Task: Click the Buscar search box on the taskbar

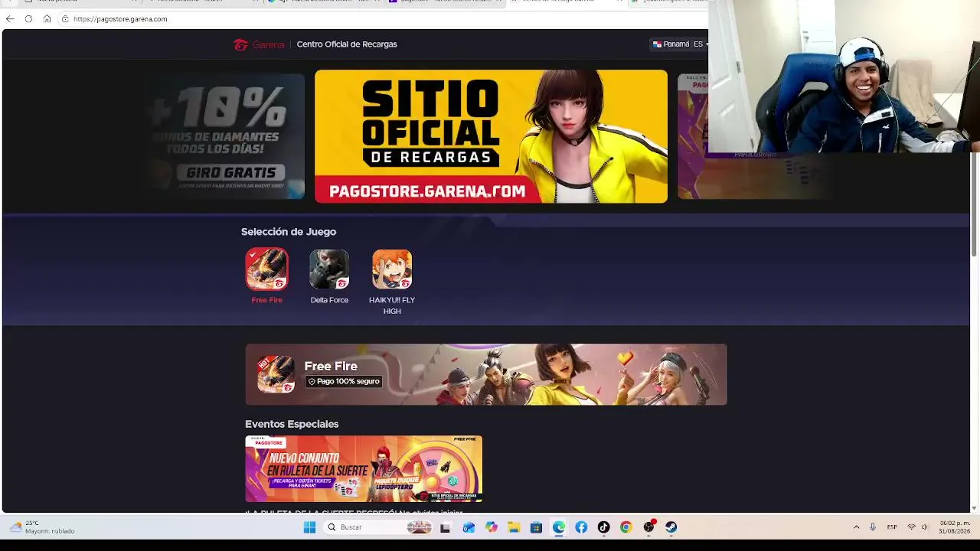Action: point(379,527)
